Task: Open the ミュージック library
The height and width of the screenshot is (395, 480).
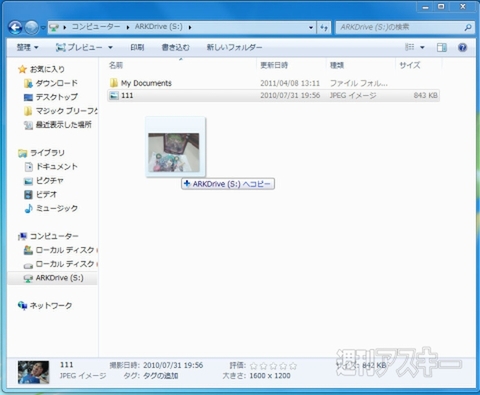Action: point(57,208)
